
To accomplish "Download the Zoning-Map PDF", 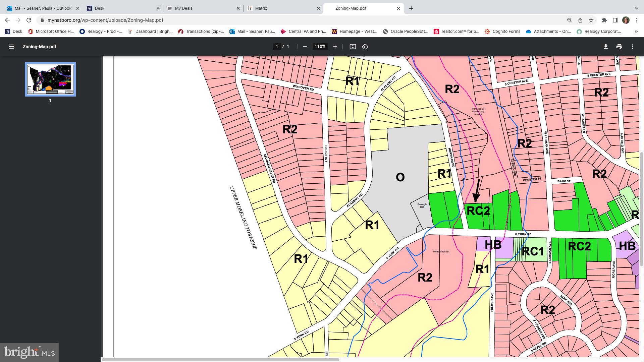I will pyautogui.click(x=605, y=47).
